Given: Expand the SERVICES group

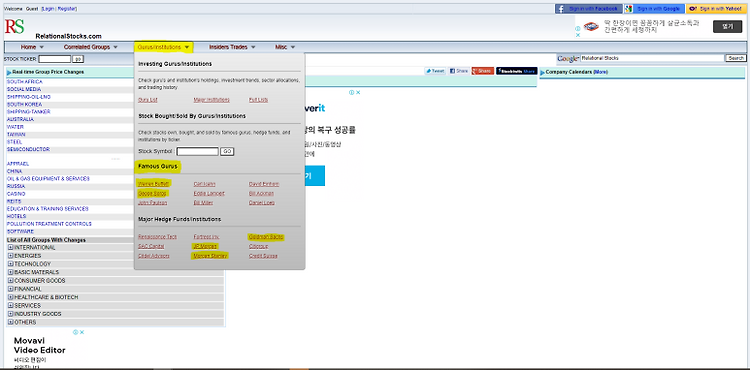Looking at the screenshot, I should tap(11, 305).
